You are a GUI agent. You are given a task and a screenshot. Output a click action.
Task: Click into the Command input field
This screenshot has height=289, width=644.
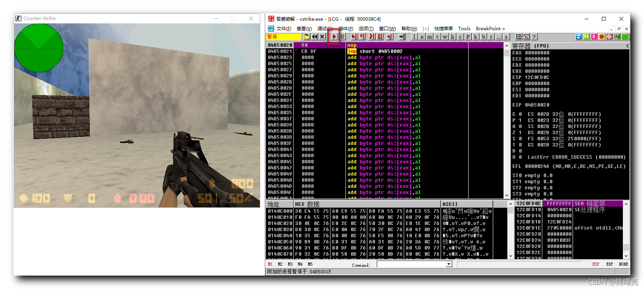click(411, 264)
